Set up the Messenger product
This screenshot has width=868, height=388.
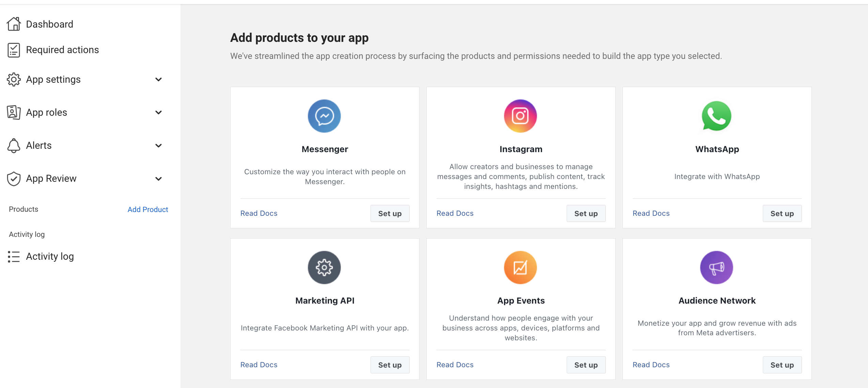390,213
